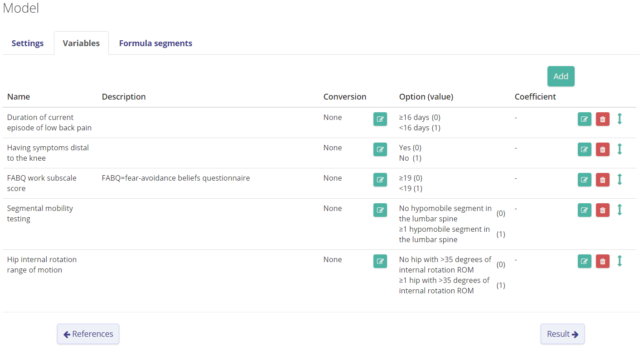The image size is (644, 354).
Task: Delete the Segmental mobility testing variable
Action: tap(602, 210)
